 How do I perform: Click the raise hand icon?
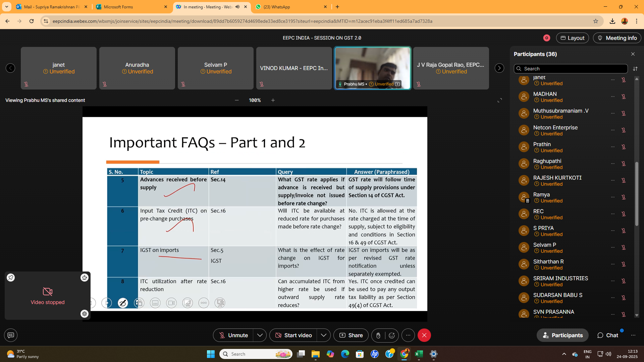pyautogui.click(x=378, y=335)
